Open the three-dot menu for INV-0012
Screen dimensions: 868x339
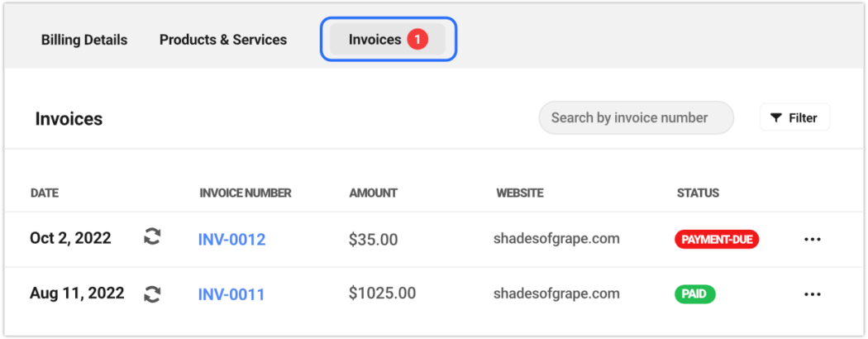(813, 239)
